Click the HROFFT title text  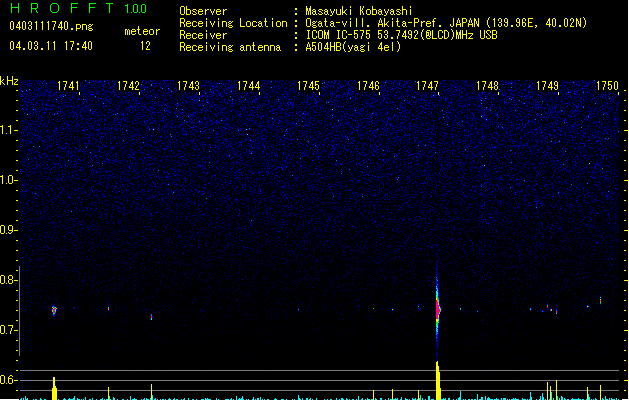(x=62, y=8)
